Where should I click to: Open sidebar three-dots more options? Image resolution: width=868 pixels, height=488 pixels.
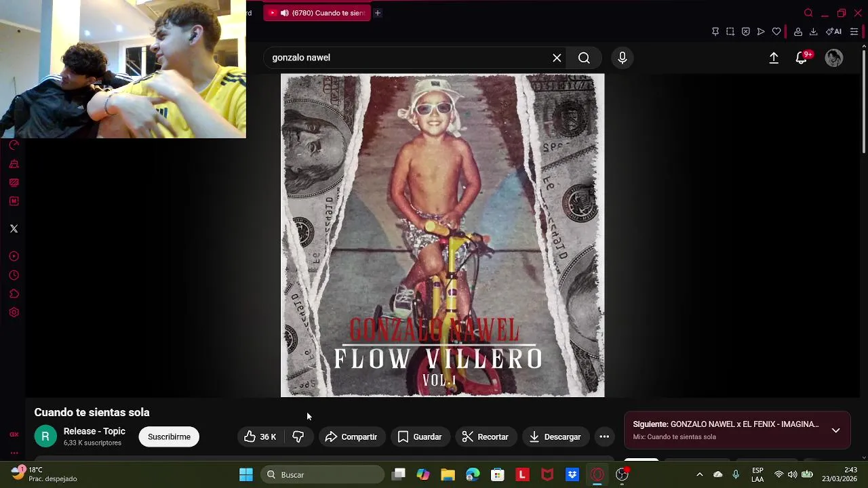[14, 453]
